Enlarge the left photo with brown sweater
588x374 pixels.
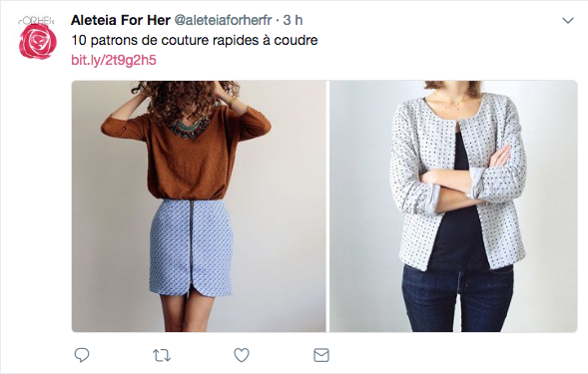tap(199, 206)
